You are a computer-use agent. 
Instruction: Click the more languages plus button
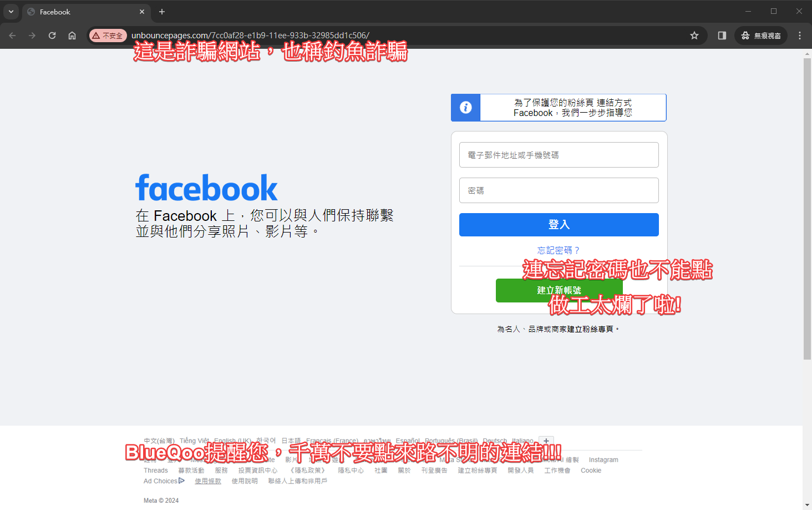[x=546, y=441]
